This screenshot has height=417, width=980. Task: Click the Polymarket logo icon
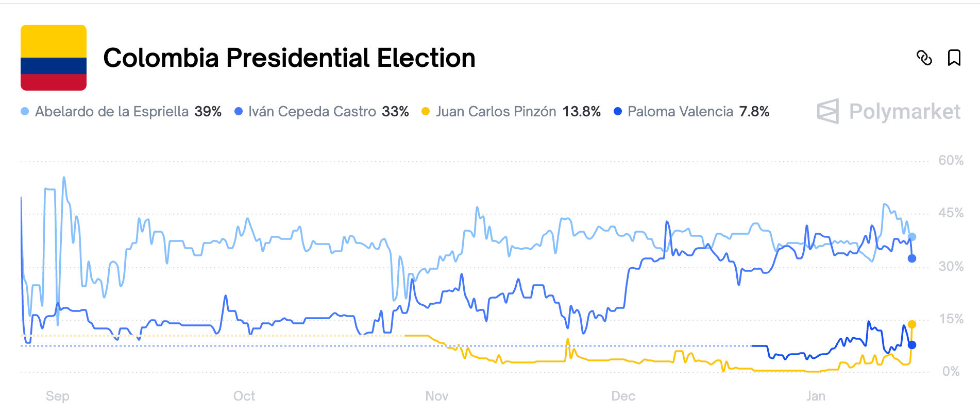click(x=828, y=111)
